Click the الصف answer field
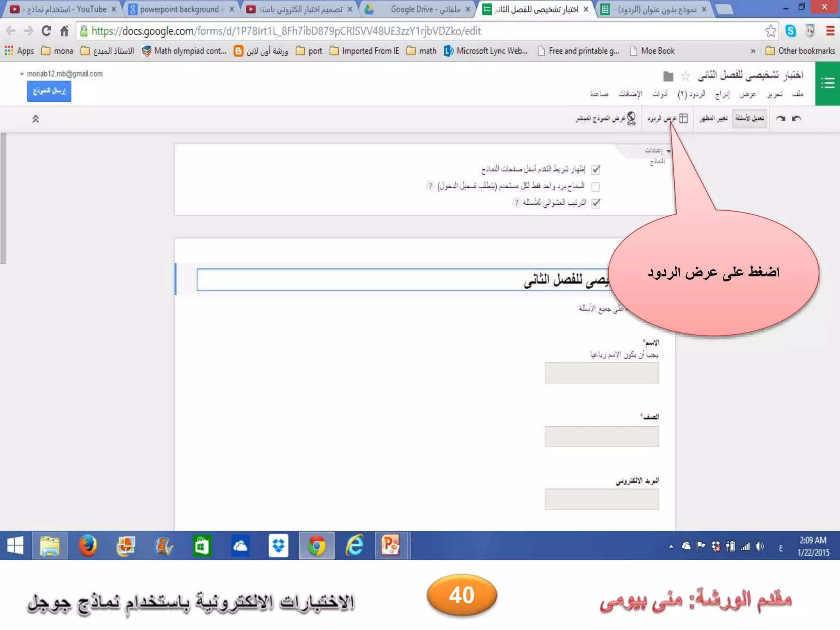Image resolution: width=840 pixels, height=630 pixels. point(602,436)
